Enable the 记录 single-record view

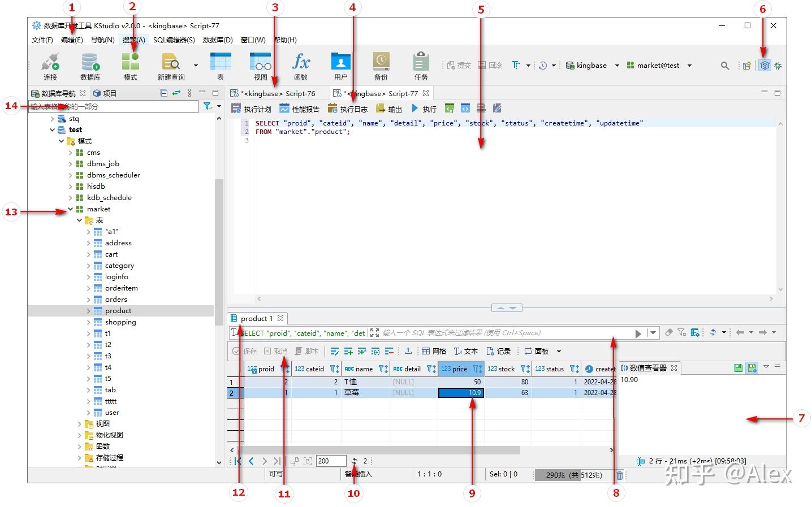[499, 350]
